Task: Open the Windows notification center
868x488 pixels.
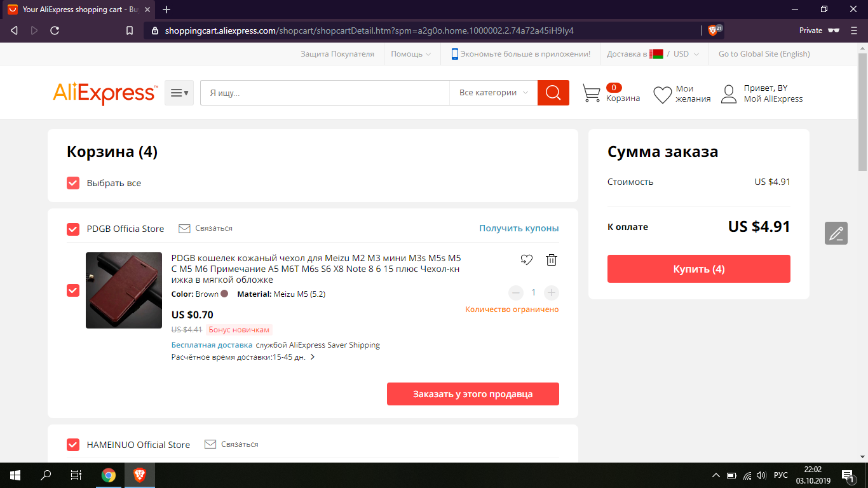Action: (848, 475)
